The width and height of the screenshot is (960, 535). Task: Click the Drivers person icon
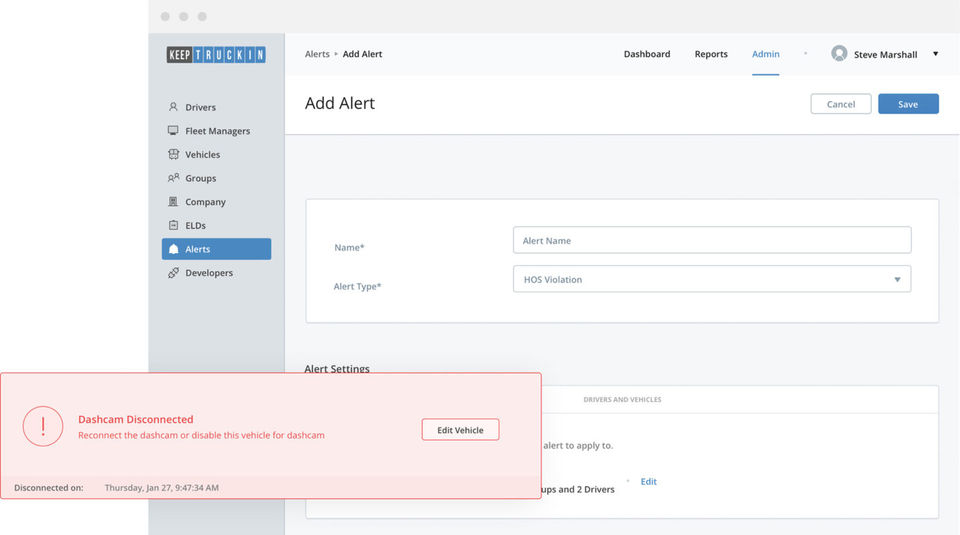coord(173,107)
